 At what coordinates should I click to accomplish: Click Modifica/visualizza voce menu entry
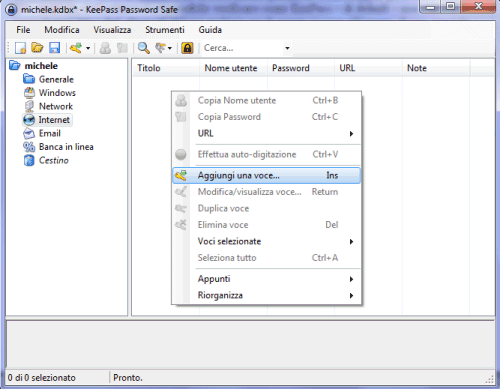[267, 192]
